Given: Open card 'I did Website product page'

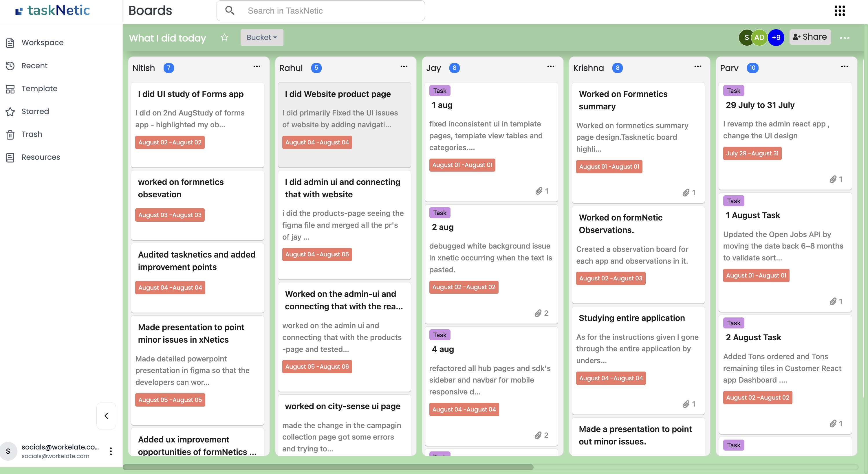Looking at the screenshot, I should (x=344, y=125).
